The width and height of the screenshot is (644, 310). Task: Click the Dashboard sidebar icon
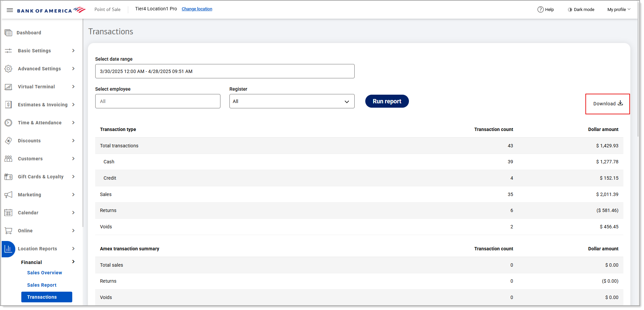click(8, 33)
